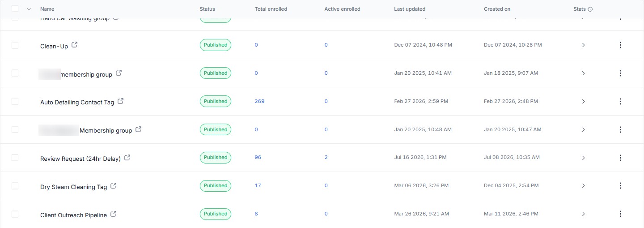Check the Auto Detailing Contact Tag checkbox

coord(15,102)
